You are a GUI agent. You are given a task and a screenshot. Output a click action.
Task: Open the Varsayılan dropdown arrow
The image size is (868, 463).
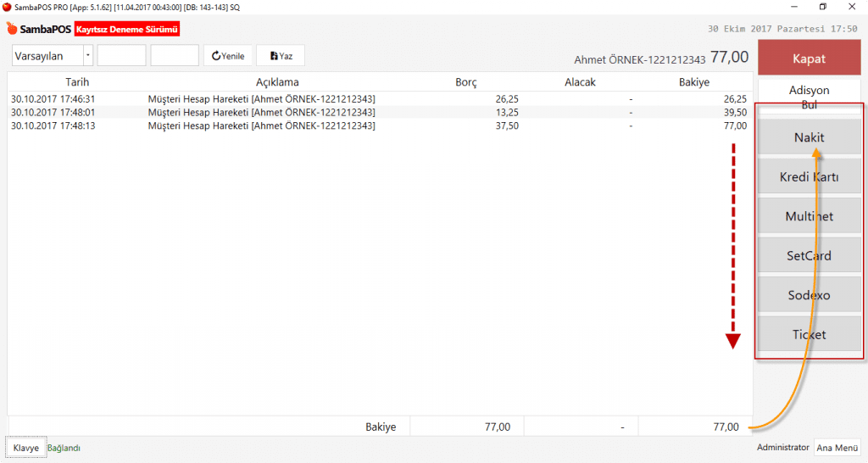[88, 56]
